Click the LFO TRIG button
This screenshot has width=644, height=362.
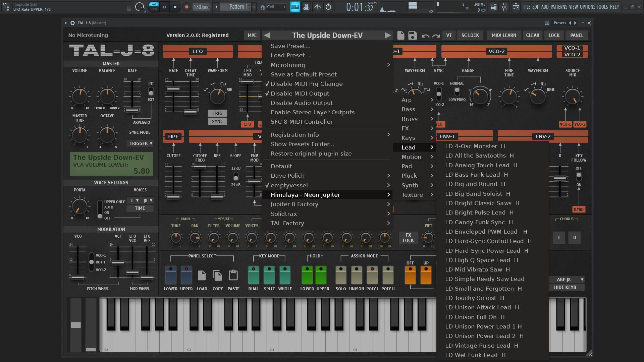click(217, 113)
